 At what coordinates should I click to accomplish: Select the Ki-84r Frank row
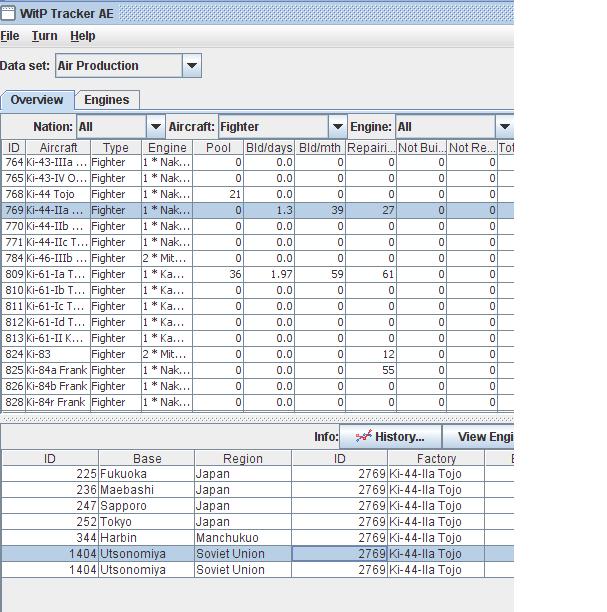point(257,402)
